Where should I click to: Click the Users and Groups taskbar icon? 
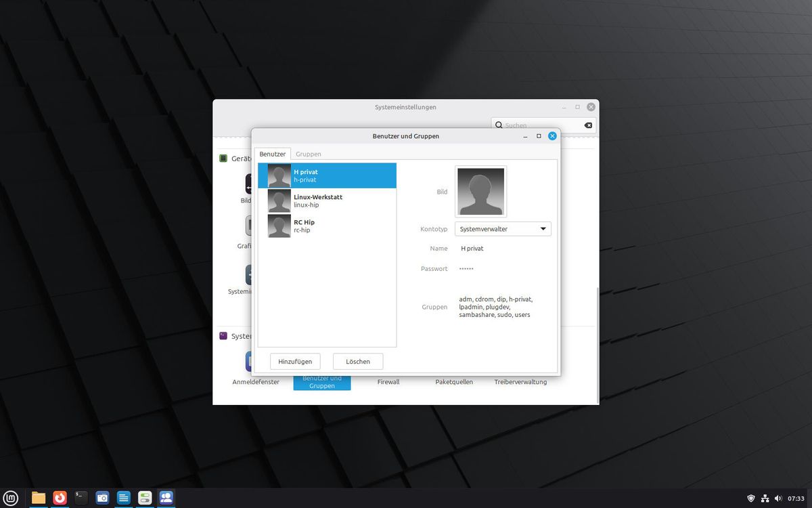pyautogui.click(x=166, y=498)
